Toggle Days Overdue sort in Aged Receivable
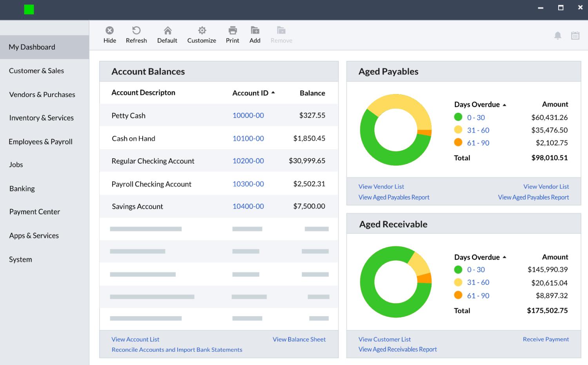Screen dimensions: 588x365 pyautogui.click(x=505, y=257)
